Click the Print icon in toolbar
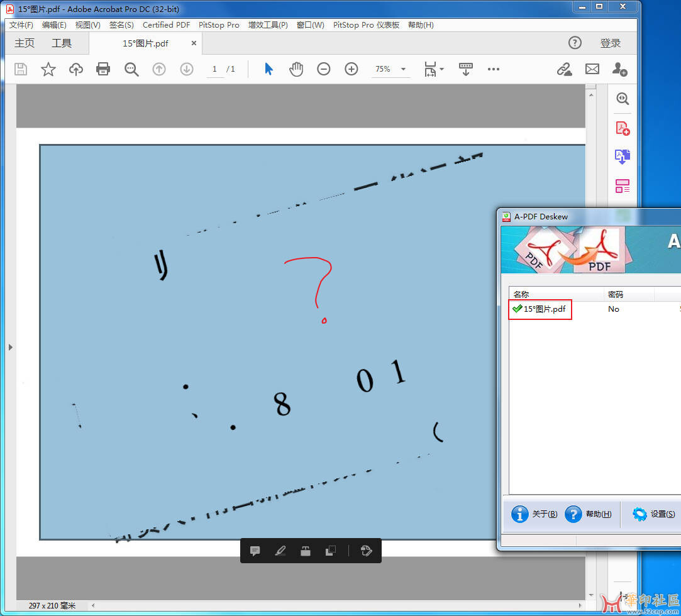Viewport: 681px width, 616px height. coord(103,69)
